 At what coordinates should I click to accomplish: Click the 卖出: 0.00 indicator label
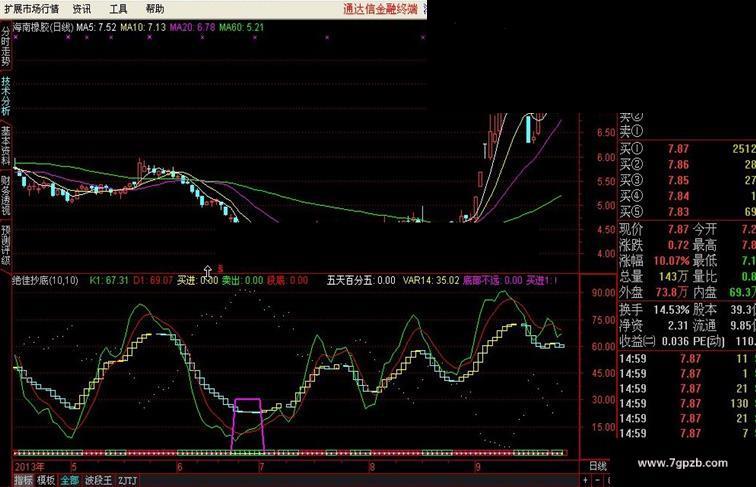[x=243, y=281]
